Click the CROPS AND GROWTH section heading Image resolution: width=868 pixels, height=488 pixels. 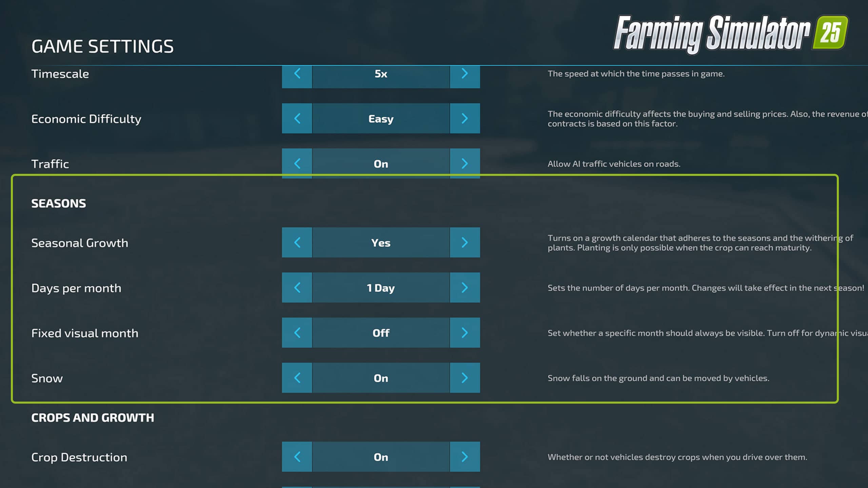tap(93, 418)
